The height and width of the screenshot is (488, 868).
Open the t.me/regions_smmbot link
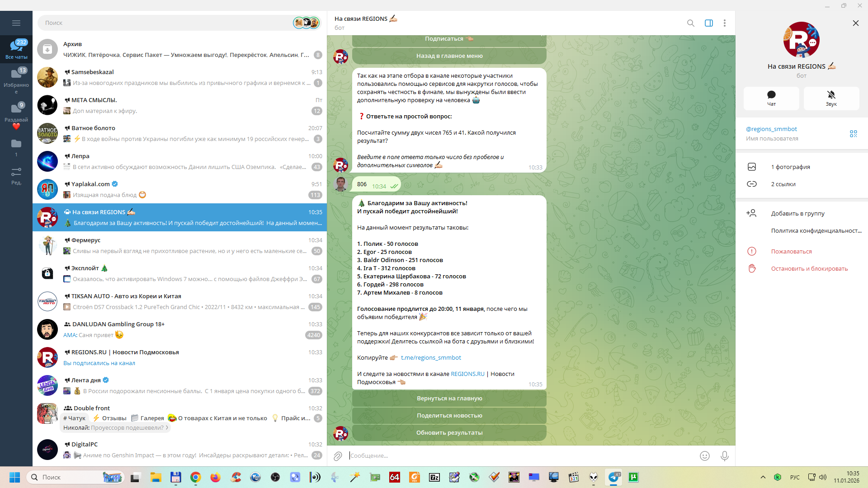click(431, 357)
